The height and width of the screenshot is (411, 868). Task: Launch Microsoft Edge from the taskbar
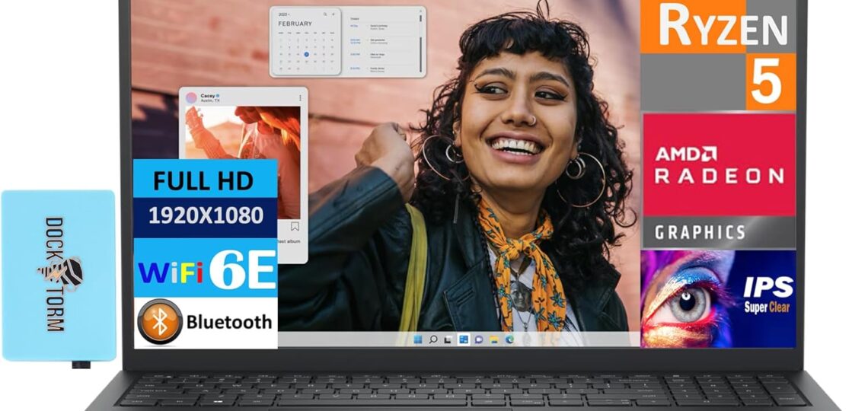(x=509, y=339)
